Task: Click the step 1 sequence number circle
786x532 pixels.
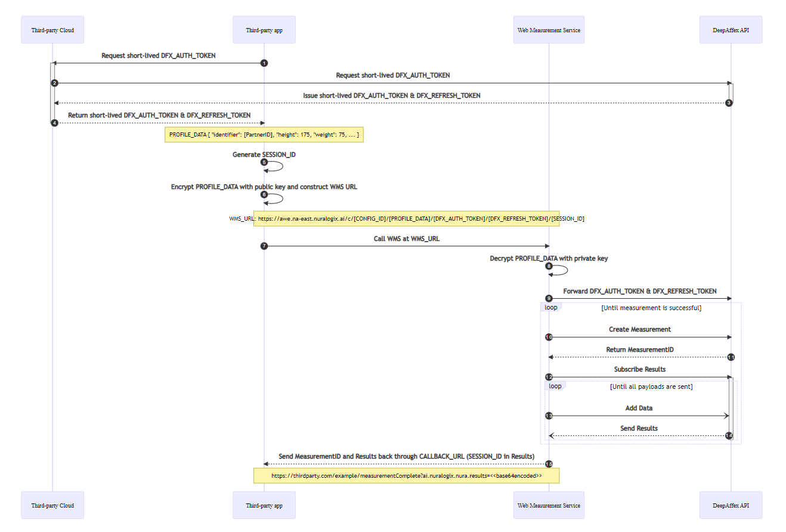Action: coord(264,63)
